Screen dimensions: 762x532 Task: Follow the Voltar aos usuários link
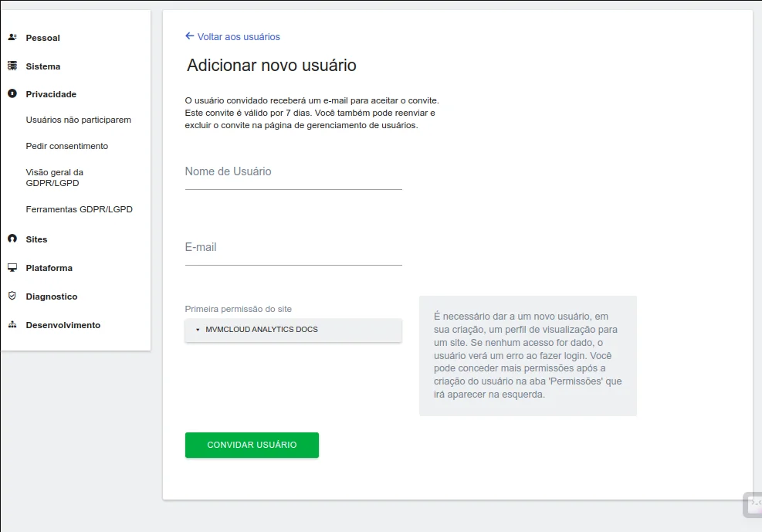click(x=239, y=36)
